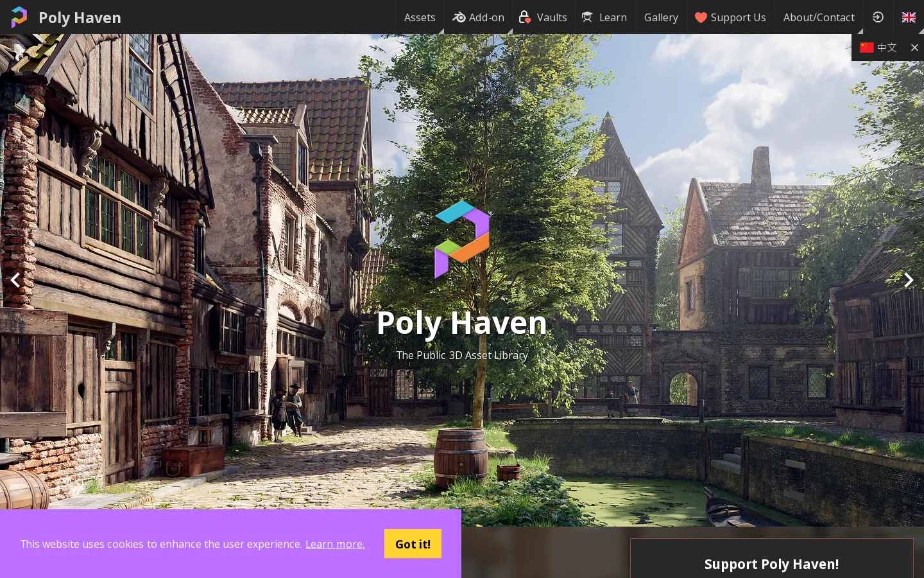Screen dimensions: 924x578
Task: Open the Support Us page
Action: [x=730, y=17]
